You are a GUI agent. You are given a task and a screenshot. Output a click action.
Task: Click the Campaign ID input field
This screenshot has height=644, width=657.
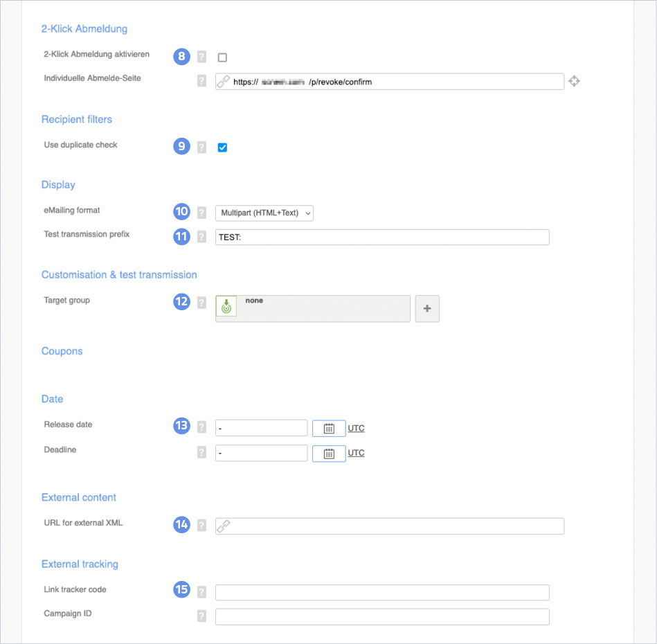tap(382, 617)
